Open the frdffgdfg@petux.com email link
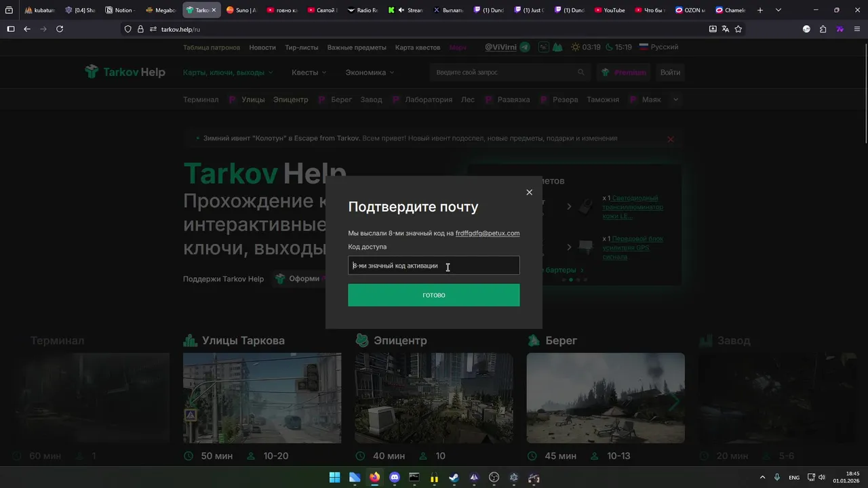Screen dimensions: 868x488 pos(488,233)
